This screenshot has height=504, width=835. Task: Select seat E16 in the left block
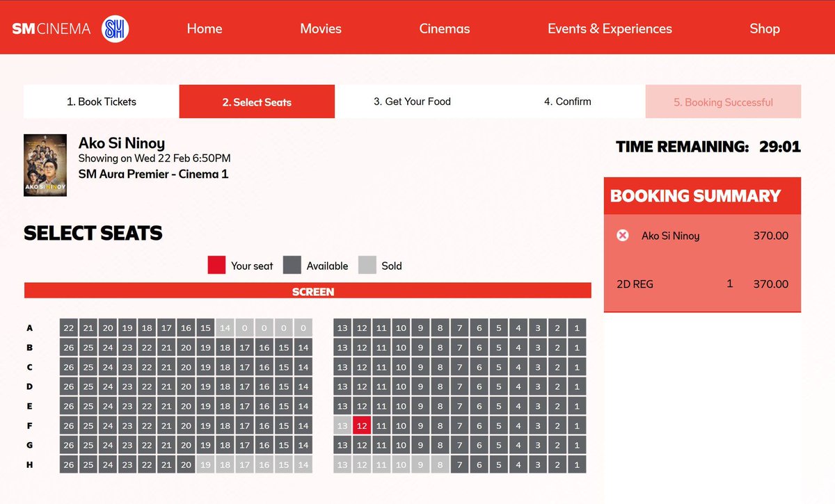point(264,406)
